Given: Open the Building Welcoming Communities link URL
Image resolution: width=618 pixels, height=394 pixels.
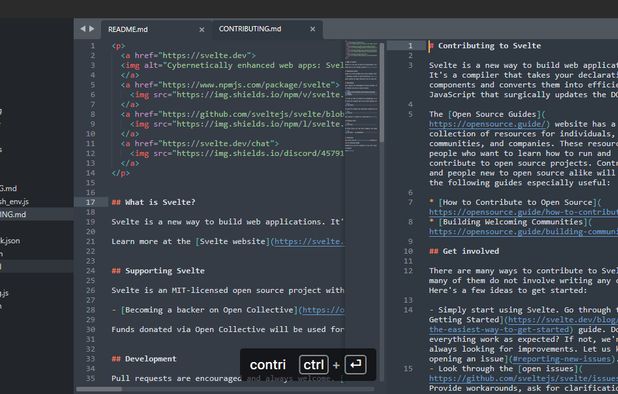Looking at the screenshot, I should coord(523,232).
